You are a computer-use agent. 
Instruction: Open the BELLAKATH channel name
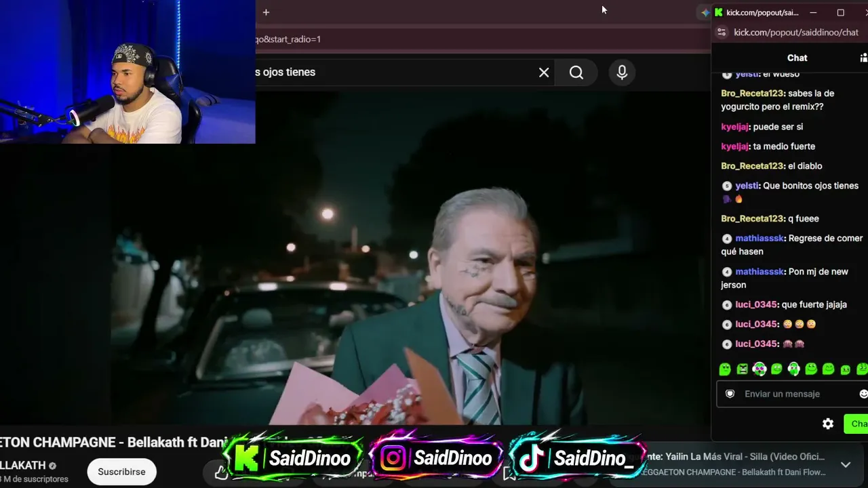pyautogui.click(x=22, y=466)
